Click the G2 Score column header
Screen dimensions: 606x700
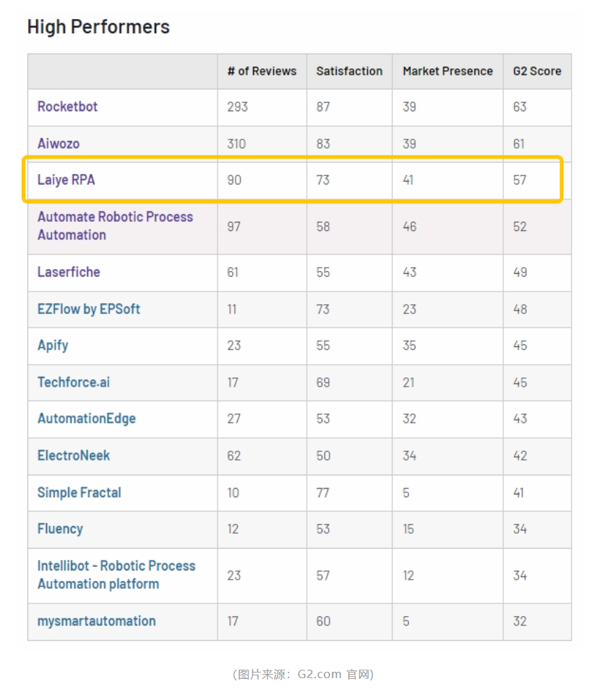click(x=537, y=71)
